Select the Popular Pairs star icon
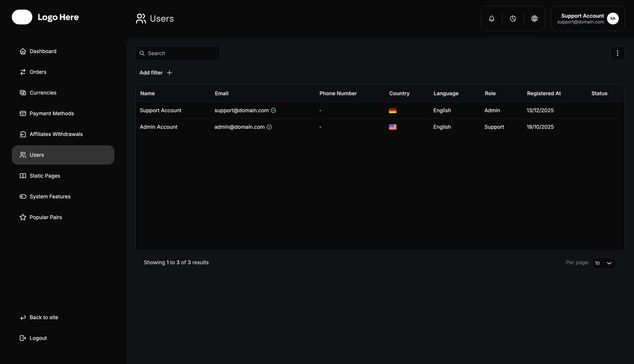The height and width of the screenshot is (364, 634). pos(23,217)
